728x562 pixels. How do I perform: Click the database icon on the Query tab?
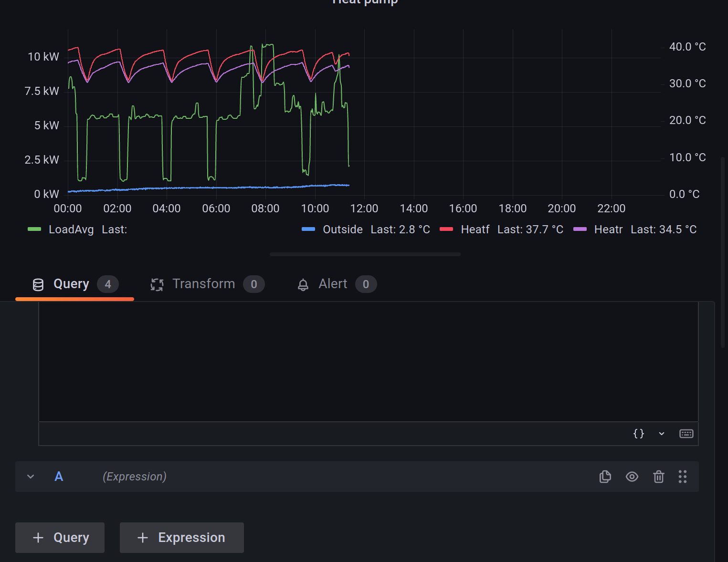(x=38, y=284)
